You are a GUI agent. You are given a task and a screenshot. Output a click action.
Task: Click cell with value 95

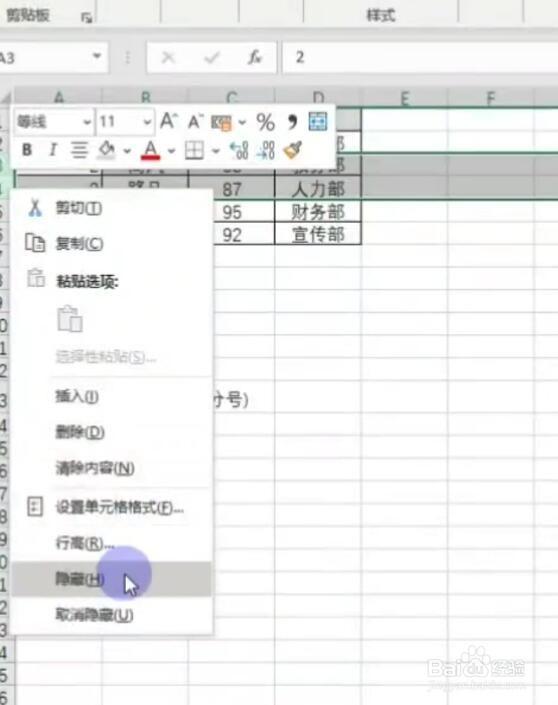[x=232, y=212]
